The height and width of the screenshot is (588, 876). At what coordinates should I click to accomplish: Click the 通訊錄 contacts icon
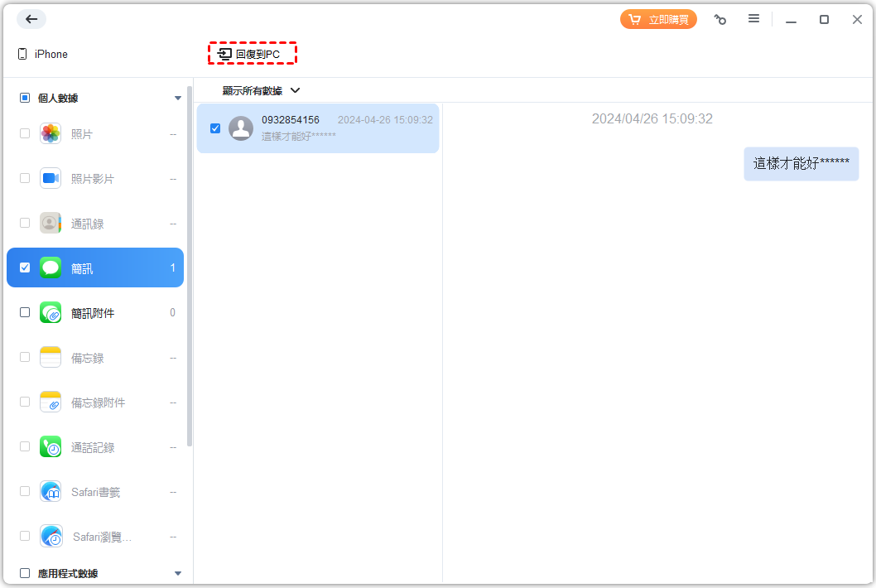51,224
